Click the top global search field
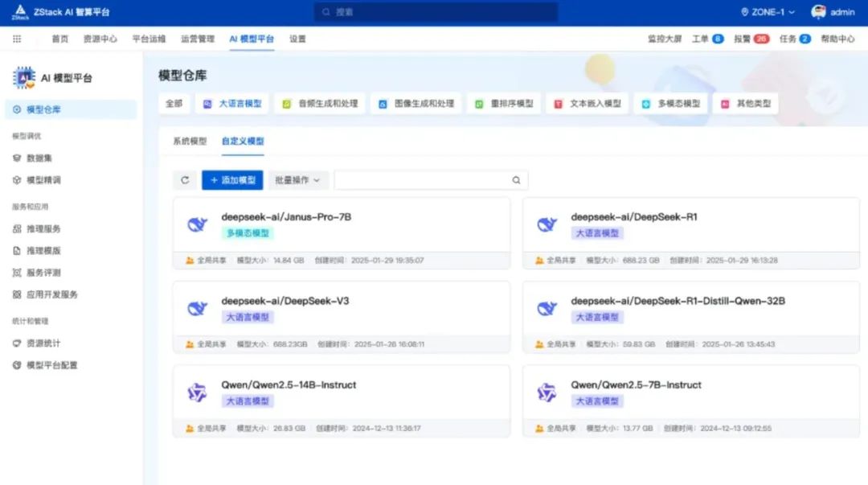This screenshot has height=485, width=868. click(x=436, y=12)
